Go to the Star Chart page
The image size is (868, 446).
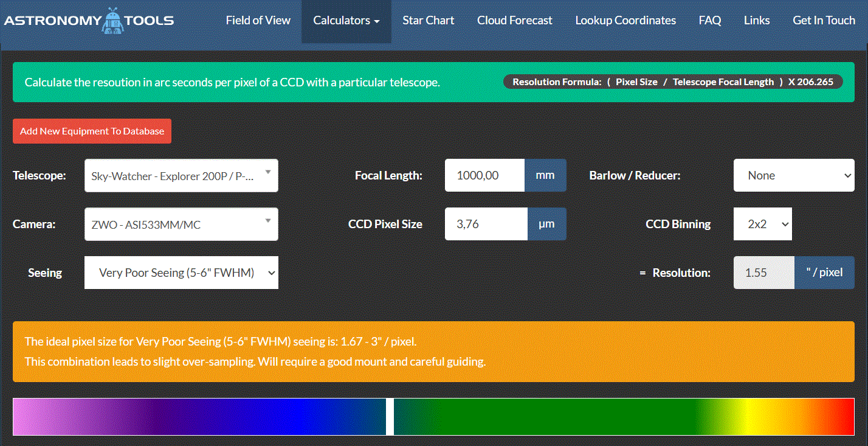tap(428, 20)
